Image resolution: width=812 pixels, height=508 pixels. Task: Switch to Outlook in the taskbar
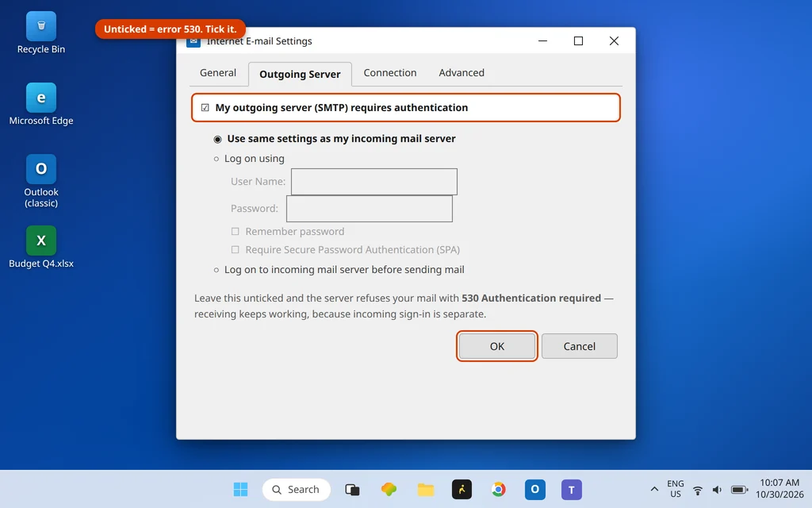pyautogui.click(x=535, y=489)
